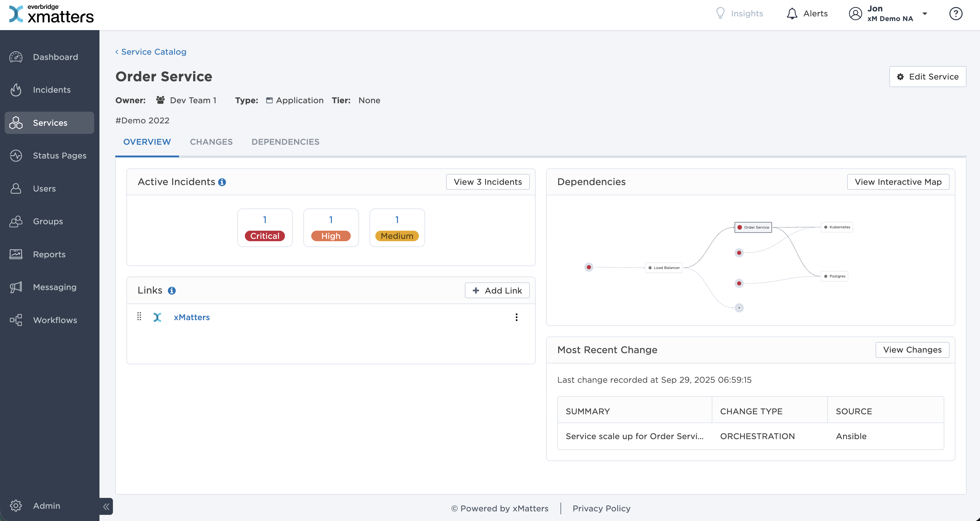Open Status Pages in the sidebar
This screenshot has height=521, width=980.
(16, 156)
